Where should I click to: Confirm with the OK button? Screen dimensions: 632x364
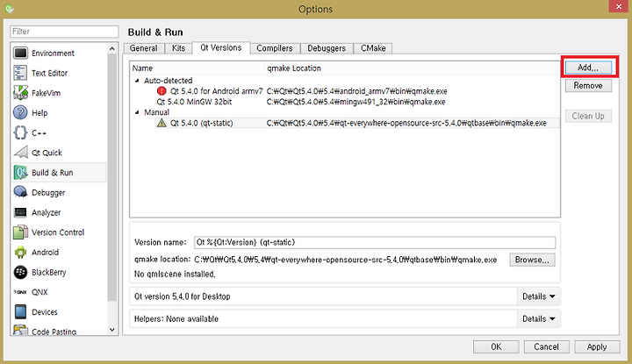[x=496, y=346]
